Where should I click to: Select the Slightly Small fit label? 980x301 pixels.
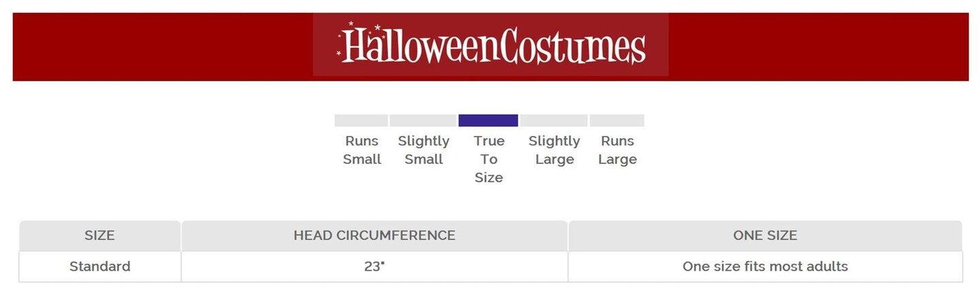(423, 150)
